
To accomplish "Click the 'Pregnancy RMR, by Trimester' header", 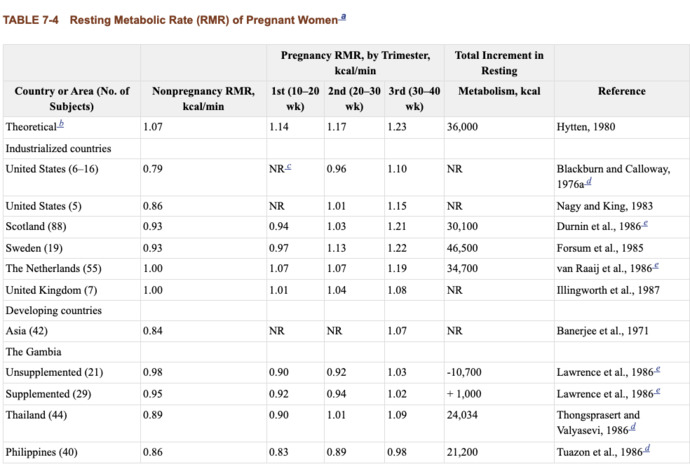I will point(355,63).
